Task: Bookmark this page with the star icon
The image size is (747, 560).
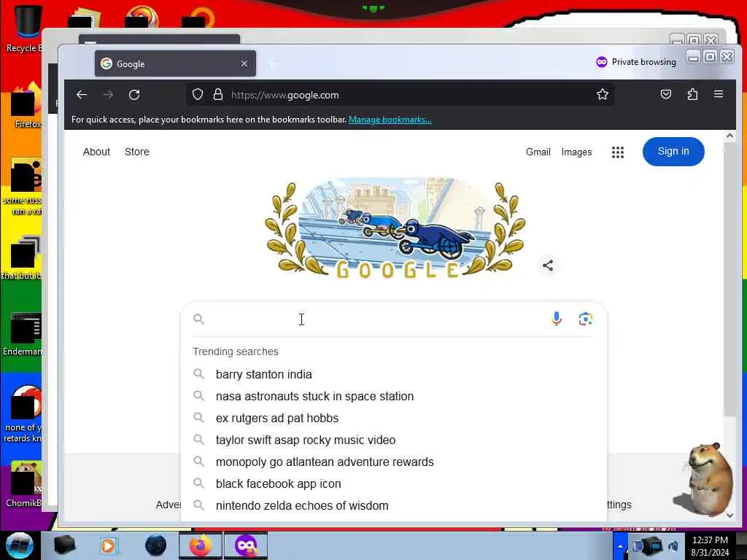Action: [602, 94]
